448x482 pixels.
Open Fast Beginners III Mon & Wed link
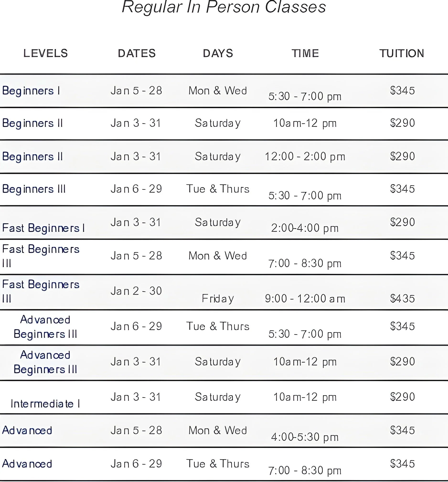pos(41,256)
